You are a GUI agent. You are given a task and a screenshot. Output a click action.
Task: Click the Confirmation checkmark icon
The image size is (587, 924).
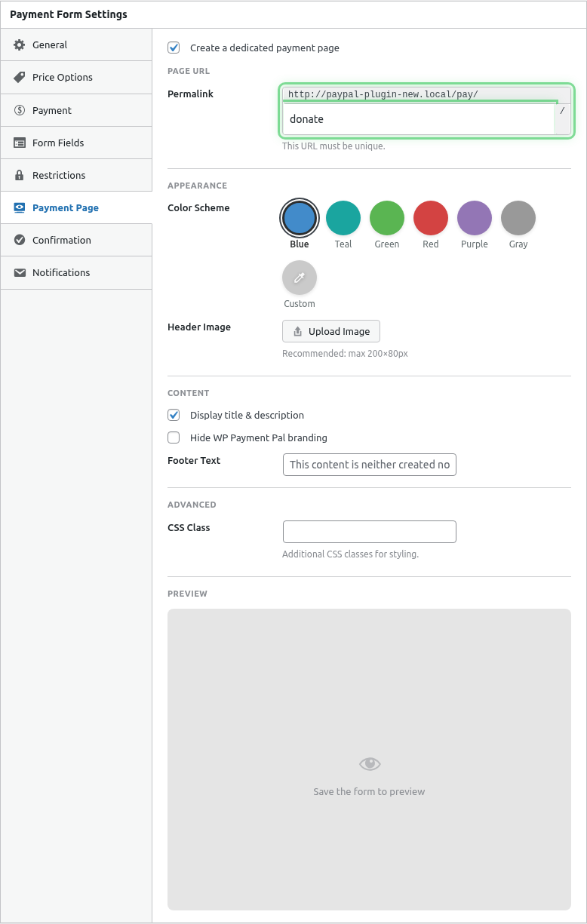(x=20, y=240)
